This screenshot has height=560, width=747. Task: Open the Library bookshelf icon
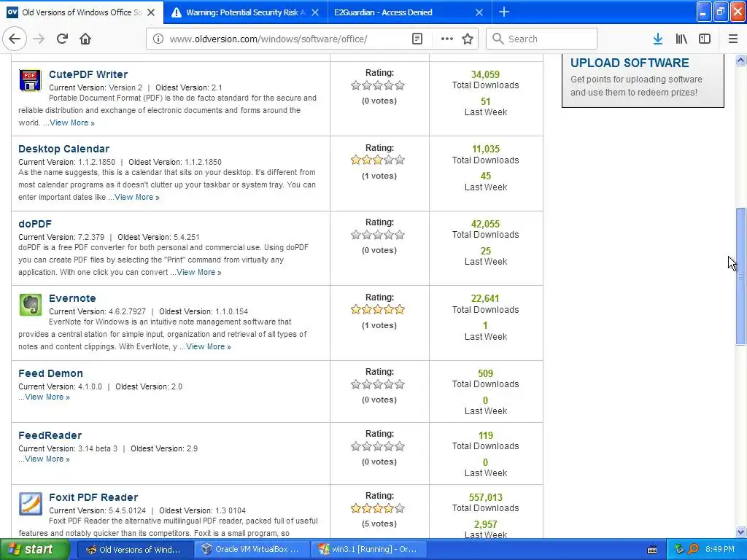click(681, 39)
